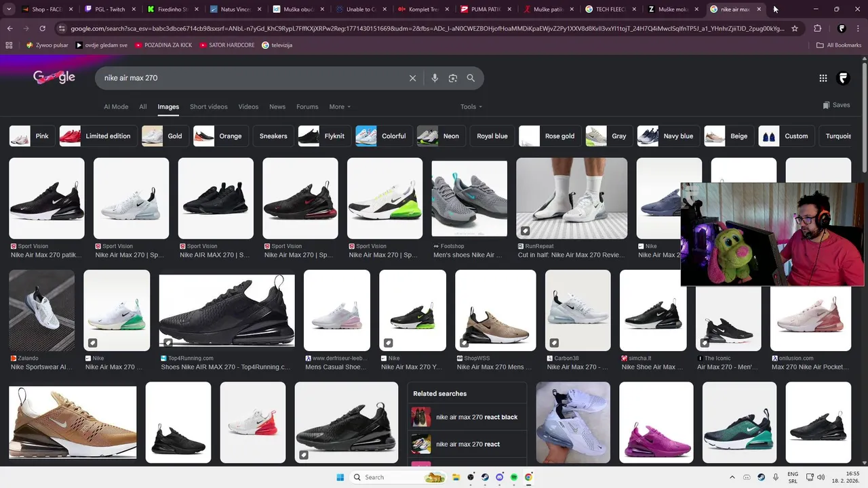868x488 pixels.
Task: Switch to TECH FLEECE tab
Action: coord(610,9)
